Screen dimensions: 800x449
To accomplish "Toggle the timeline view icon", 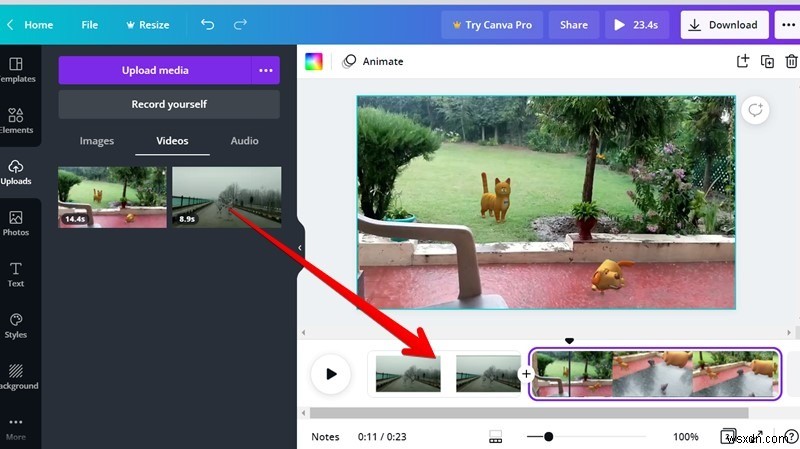I will pyautogui.click(x=495, y=437).
